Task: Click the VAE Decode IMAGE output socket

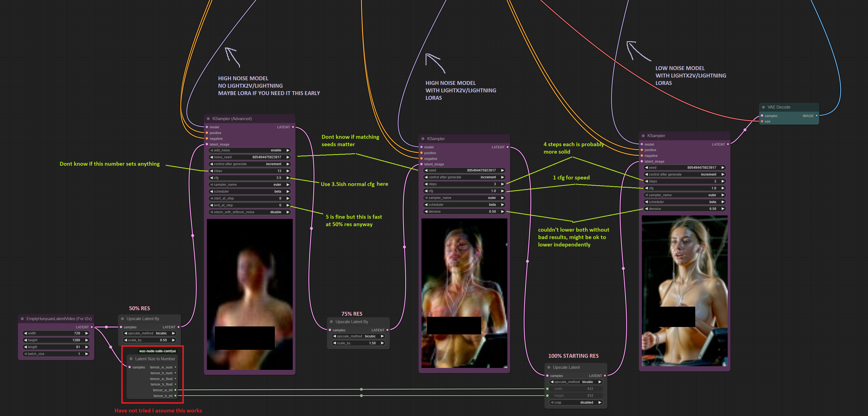Action: tap(817, 116)
